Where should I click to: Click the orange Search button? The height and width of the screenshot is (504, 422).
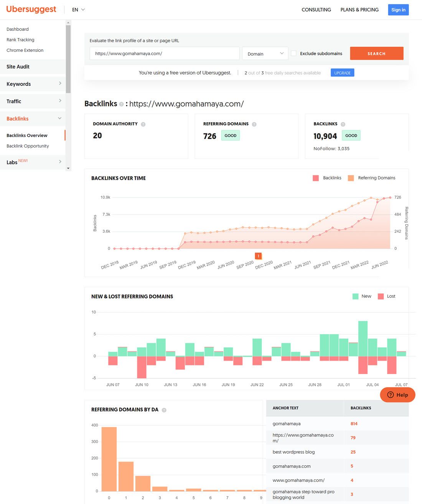pos(377,54)
